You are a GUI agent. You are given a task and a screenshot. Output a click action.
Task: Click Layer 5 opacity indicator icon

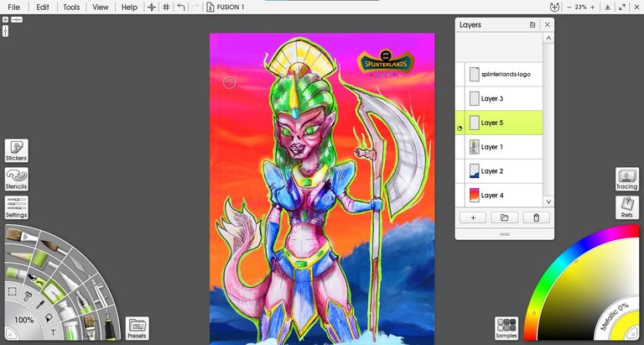(x=460, y=128)
